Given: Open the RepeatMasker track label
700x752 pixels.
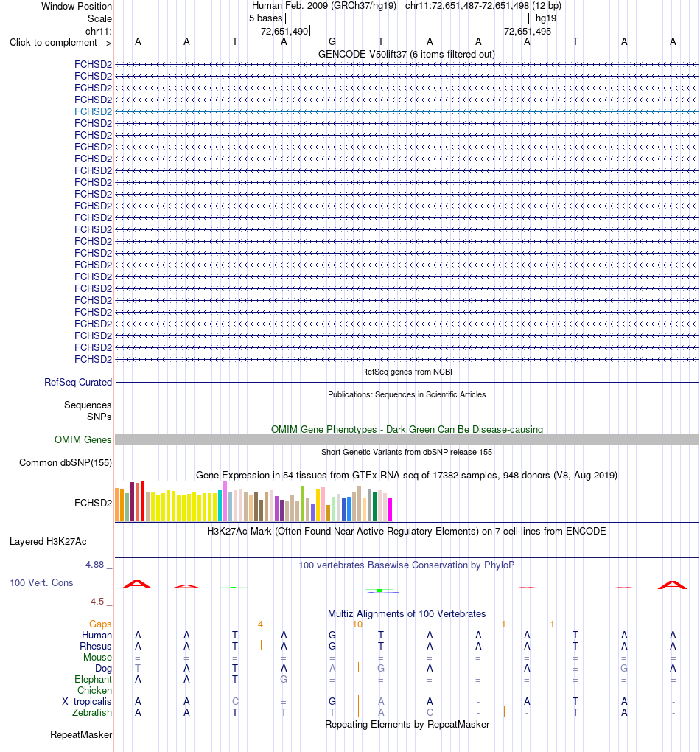Looking at the screenshot, I should click(81, 735).
